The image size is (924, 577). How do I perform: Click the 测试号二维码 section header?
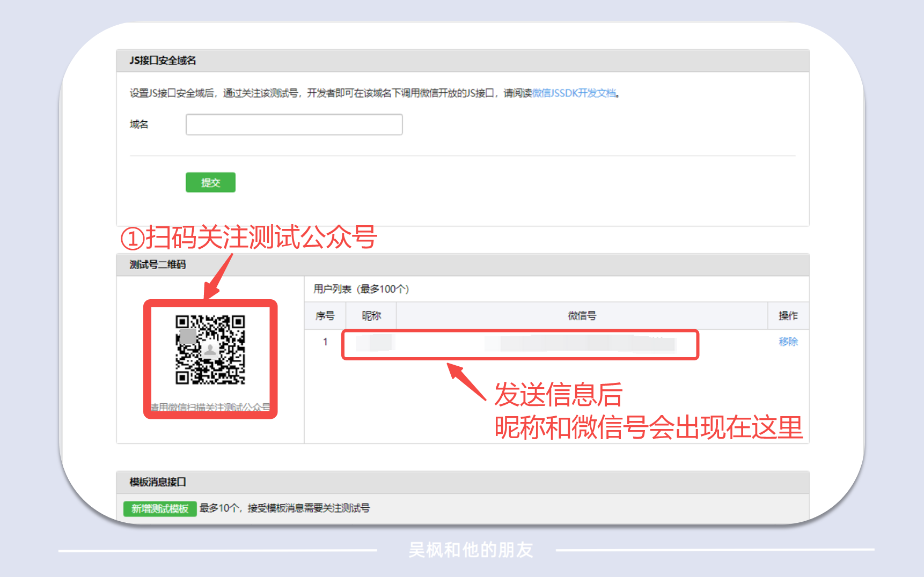463,265
